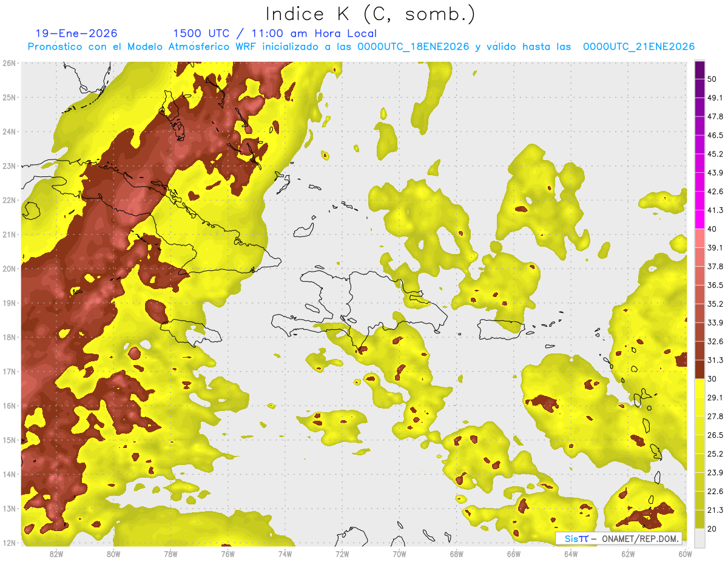The image size is (728, 562).
Task: Click colorbar value label 47.8
Action: coord(715,116)
